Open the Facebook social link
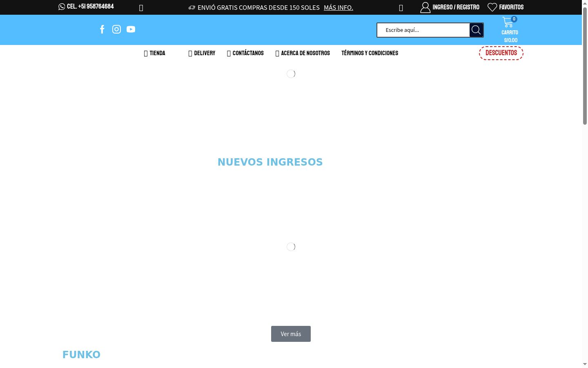This screenshot has height=368, width=588. pyautogui.click(x=102, y=29)
